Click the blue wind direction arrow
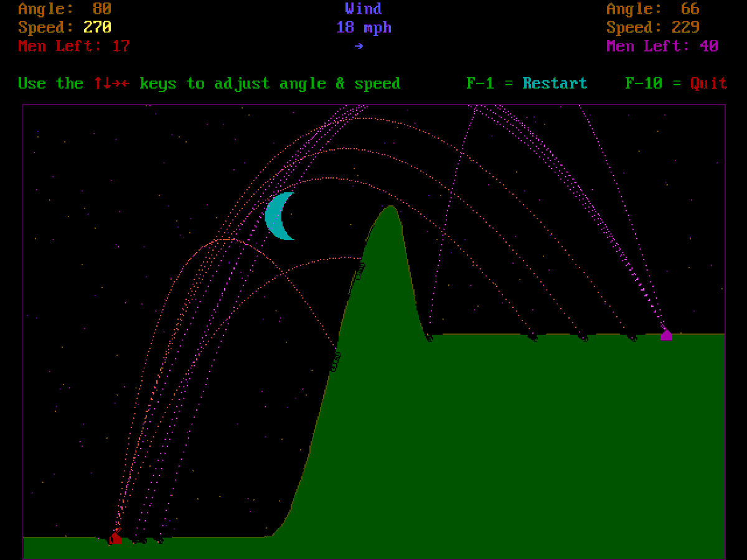747x560 pixels. 359,46
